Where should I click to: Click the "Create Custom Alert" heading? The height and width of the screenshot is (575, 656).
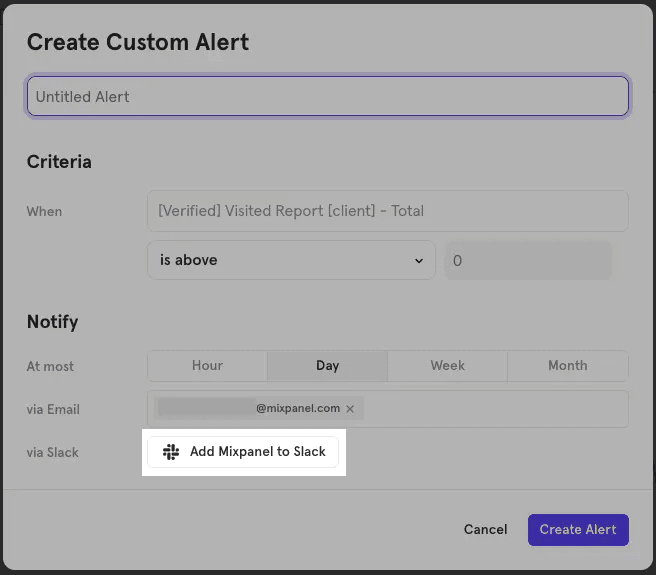pos(138,42)
